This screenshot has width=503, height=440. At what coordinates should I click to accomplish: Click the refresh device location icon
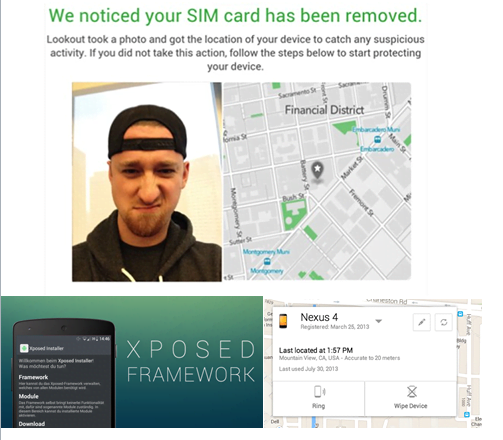pos(444,322)
